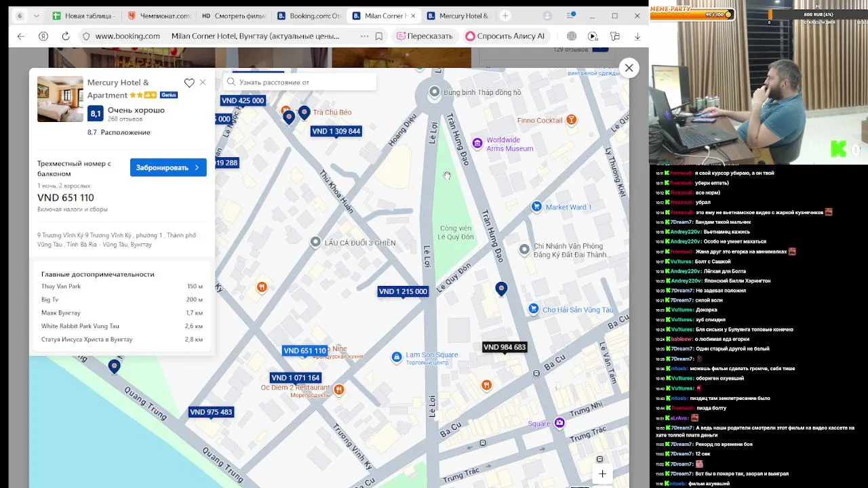868x488 pixels.
Task: Close the Milan Corner Hotel browser tab
Action: tap(413, 16)
